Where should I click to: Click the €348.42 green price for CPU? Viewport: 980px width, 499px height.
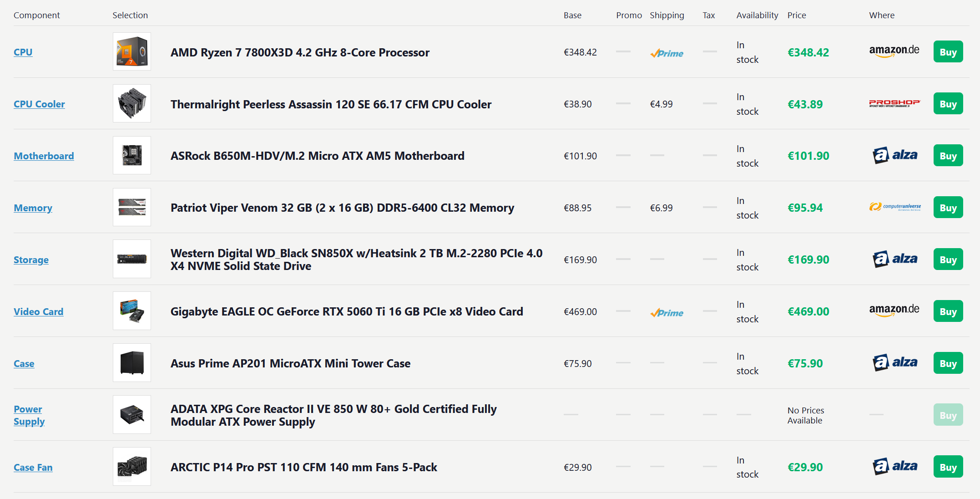808,52
